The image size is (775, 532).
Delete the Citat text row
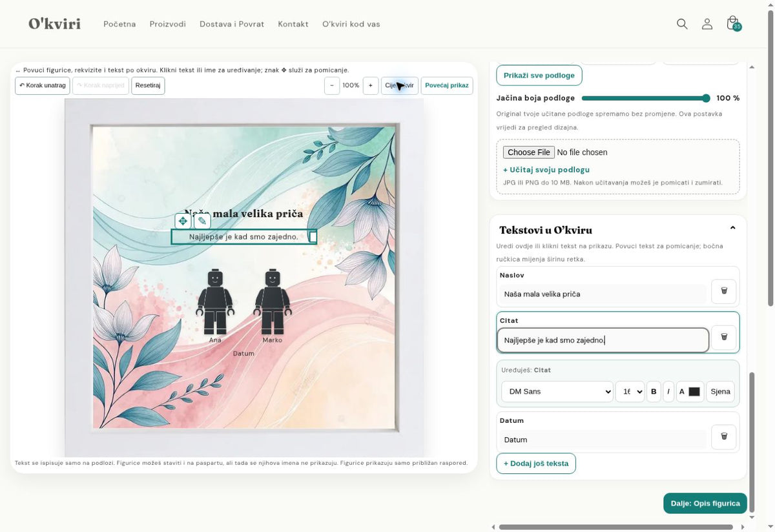[x=724, y=337]
